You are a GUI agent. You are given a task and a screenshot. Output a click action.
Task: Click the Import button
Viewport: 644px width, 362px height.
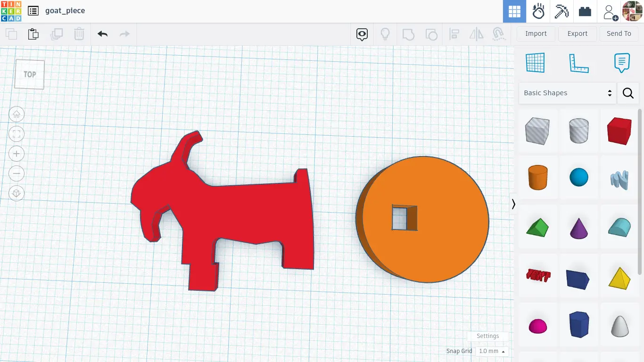(536, 33)
